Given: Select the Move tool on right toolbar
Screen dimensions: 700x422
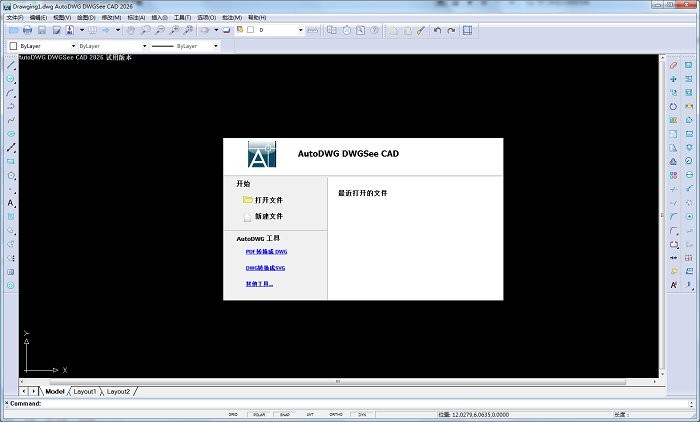Looking at the screenshot, I should (673, 79).
